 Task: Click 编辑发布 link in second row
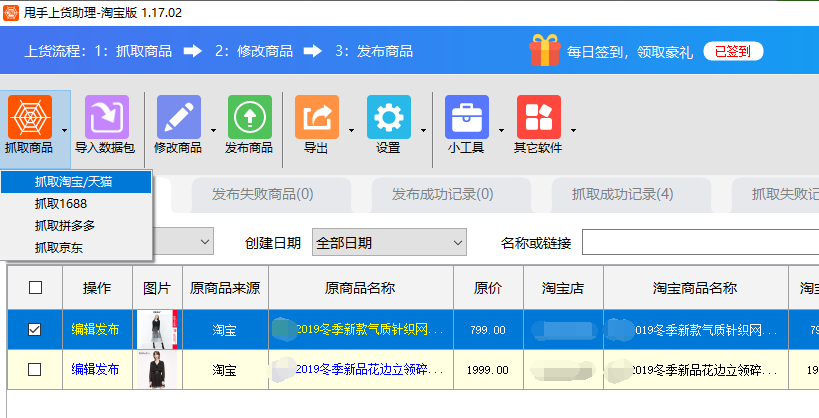click(95, 369)
